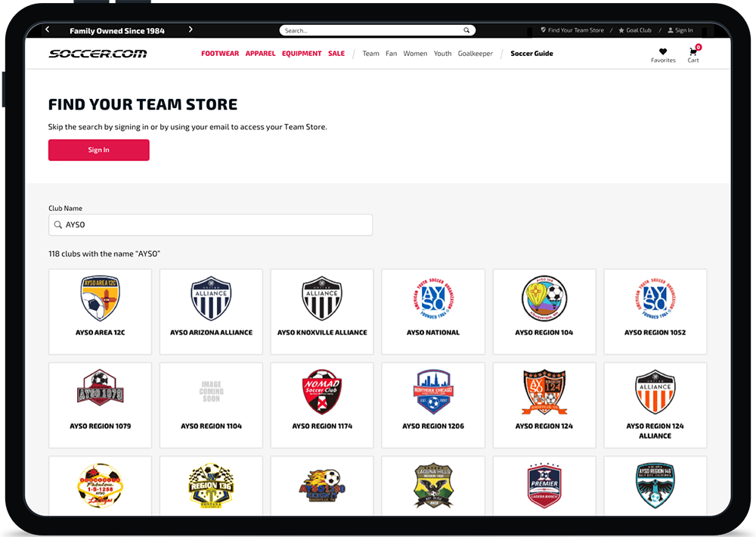This screenshot has height=537, width=756.
Task: Open the AYSO REGION 1079 name label
Action: (x=101, y=426)
